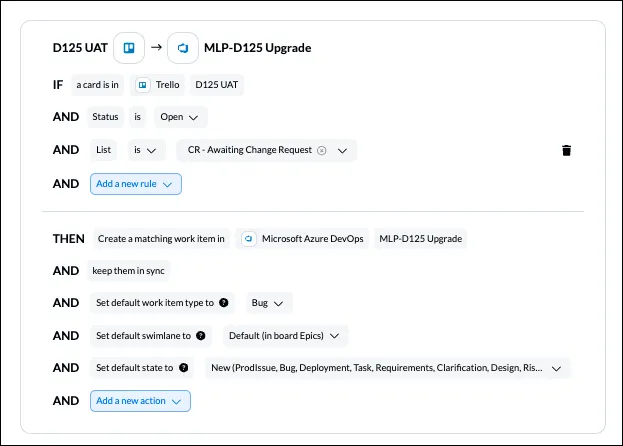Click the 'a card is in' chip
623x446 pixels.
click(x=97, y=85)
